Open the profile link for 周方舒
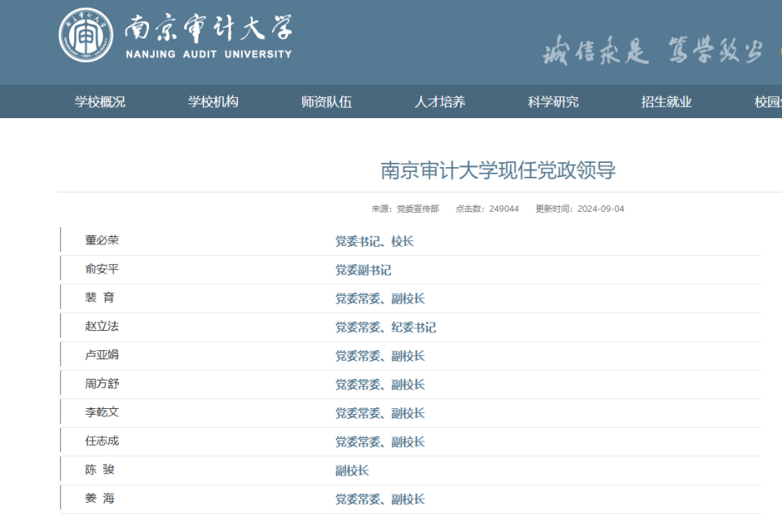The image size is (782, 532). click(102, 384)
